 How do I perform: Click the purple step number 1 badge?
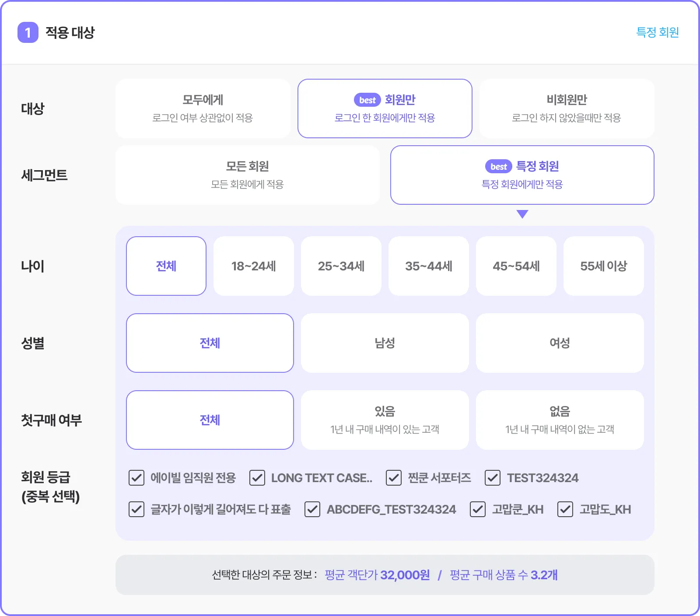coord(28,32)
